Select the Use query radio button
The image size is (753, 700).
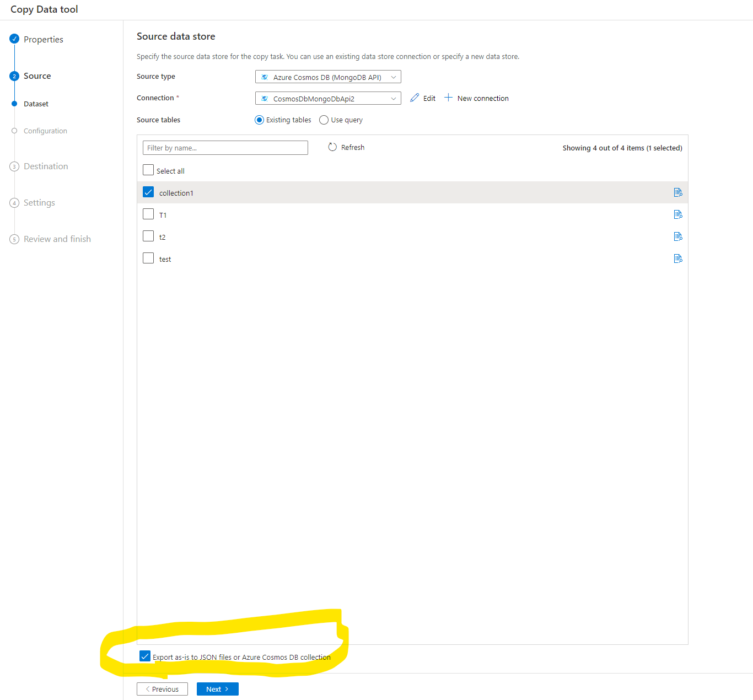click(324, 120)
